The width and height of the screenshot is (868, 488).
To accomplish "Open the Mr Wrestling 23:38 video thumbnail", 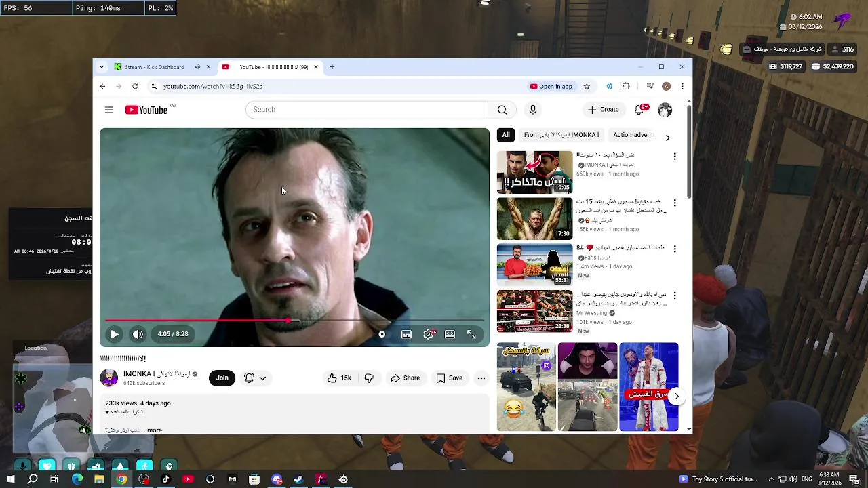I will coord(534,311).
